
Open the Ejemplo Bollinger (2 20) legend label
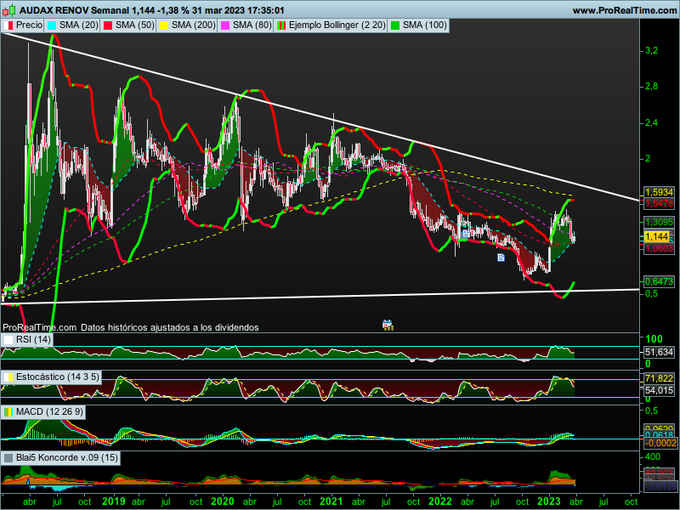[337, 25]
